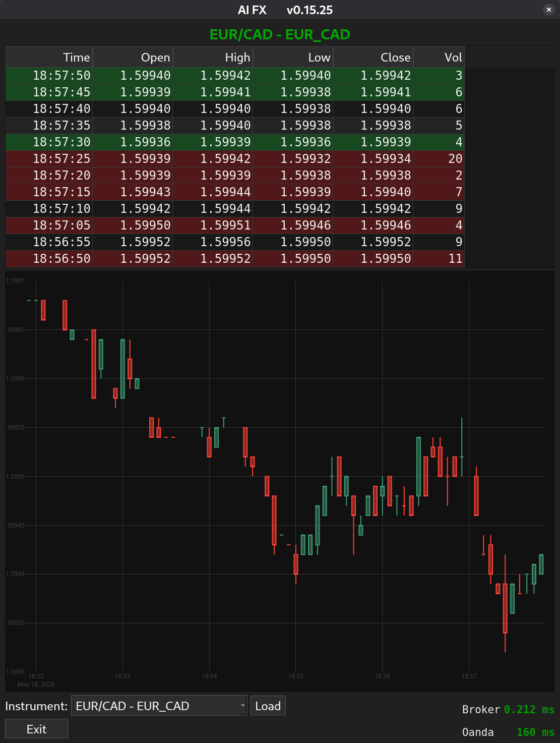Image resolution: width=560 pixels, height=743 pixels.
Task: Select the Vol column header
Action: tap(439, 57)
